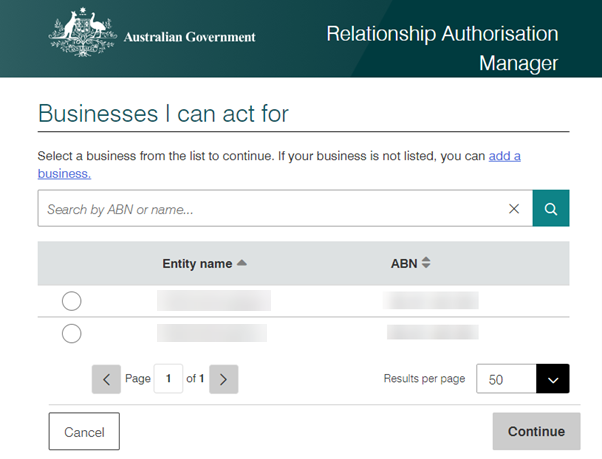Select the first business radio button
Screen dimensions: 602x459
(72, 301)
